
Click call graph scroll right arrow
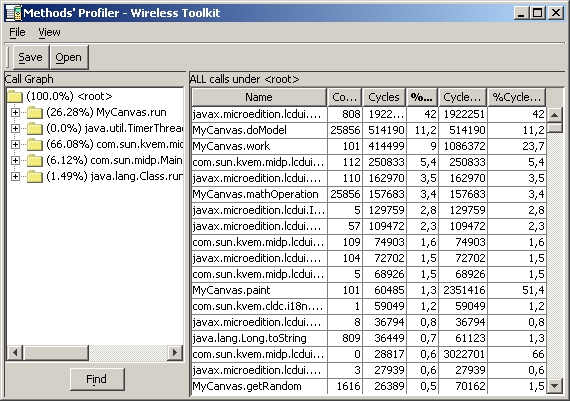tap(175, 352)
